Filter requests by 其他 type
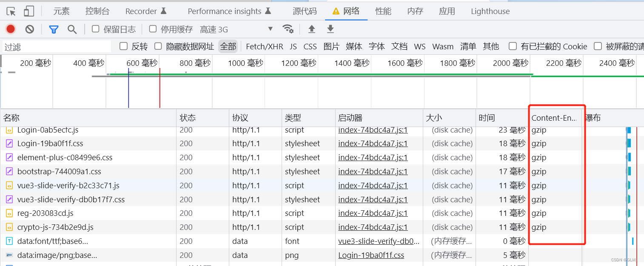 [491, 46]
